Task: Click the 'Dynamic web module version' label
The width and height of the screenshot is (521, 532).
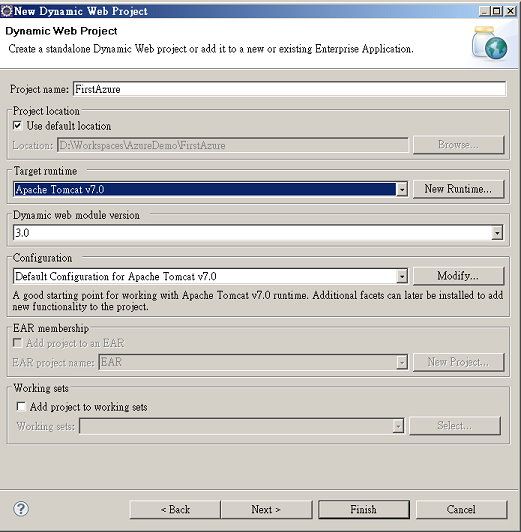Action: (x=76, y=215)
